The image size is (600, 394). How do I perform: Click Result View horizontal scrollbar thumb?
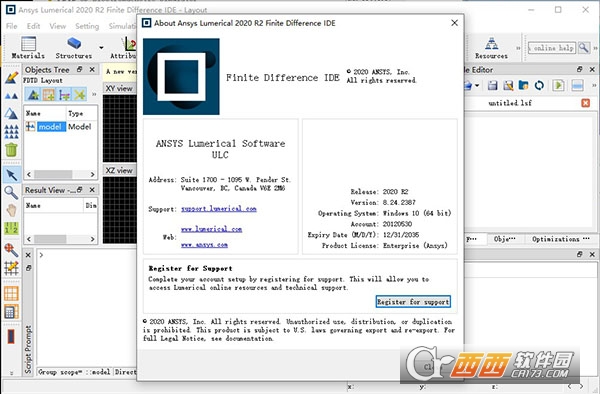tap(50, 239)
